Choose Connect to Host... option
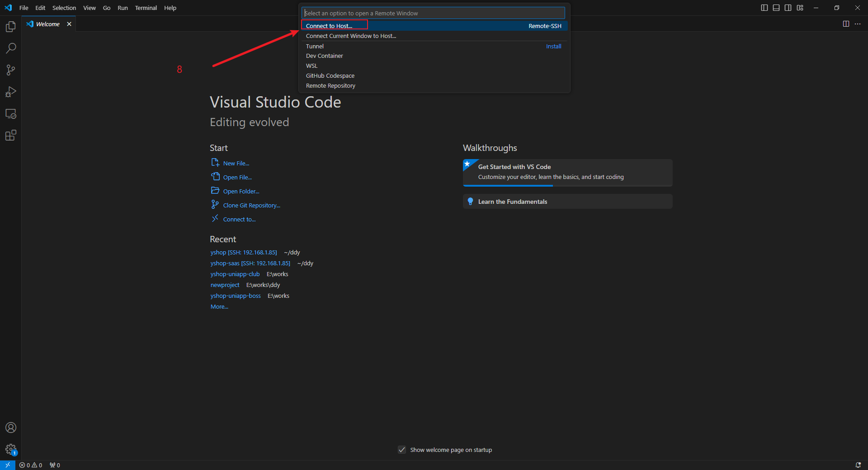 (434, 26)
